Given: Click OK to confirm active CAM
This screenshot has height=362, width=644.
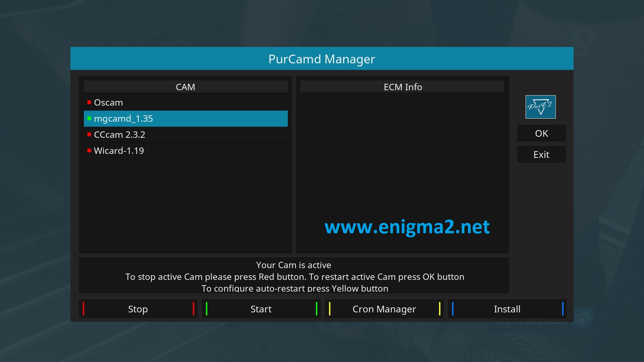Looking at the screenshot, I should (541, 133).
